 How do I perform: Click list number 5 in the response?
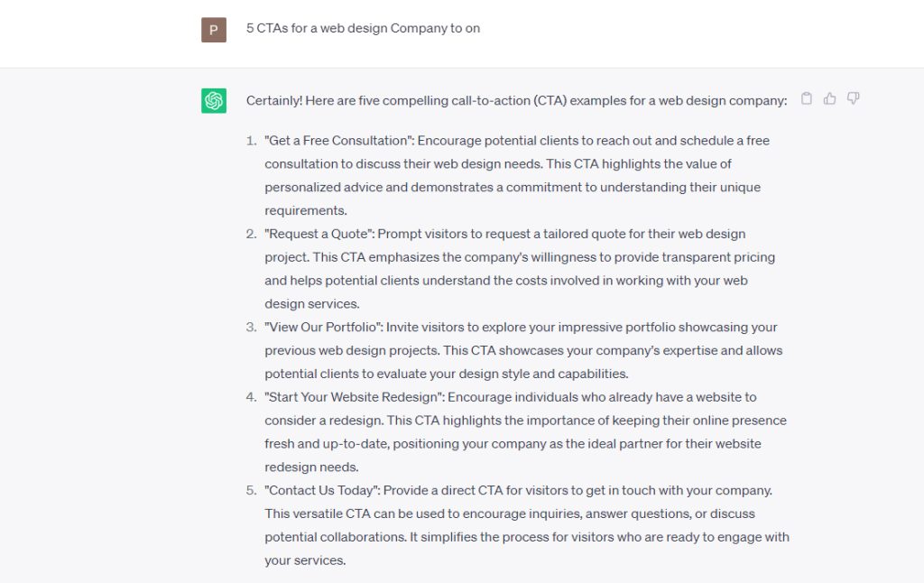(x=251, y=490)
